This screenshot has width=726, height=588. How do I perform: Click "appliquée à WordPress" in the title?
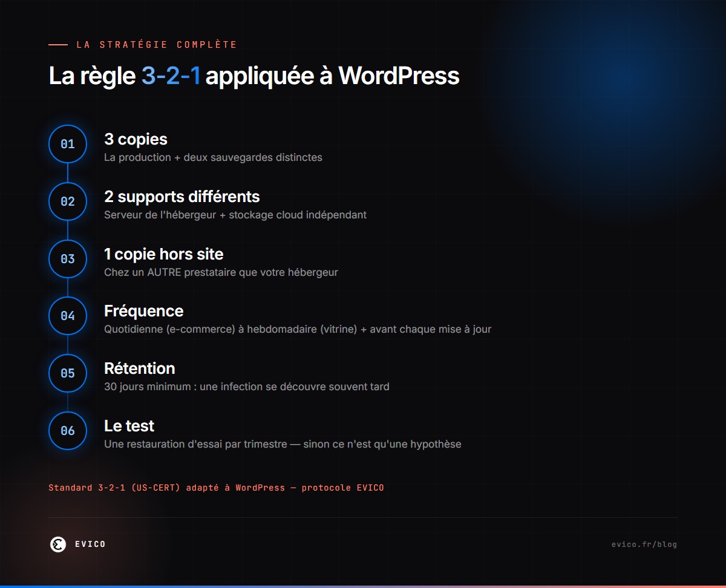click(x=332, y=77)
